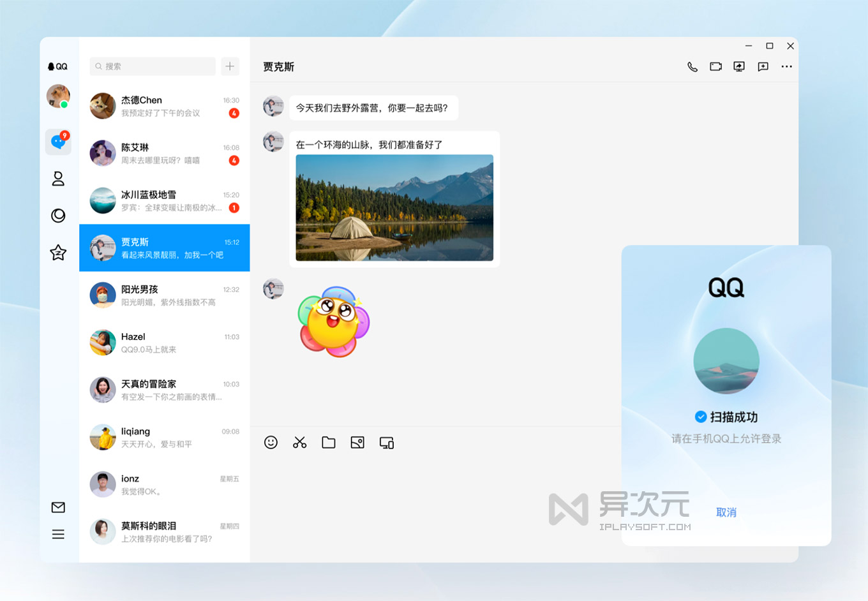Click the plus button to add new chat
Screen dimensions: 868x601
tap(230, 66)
